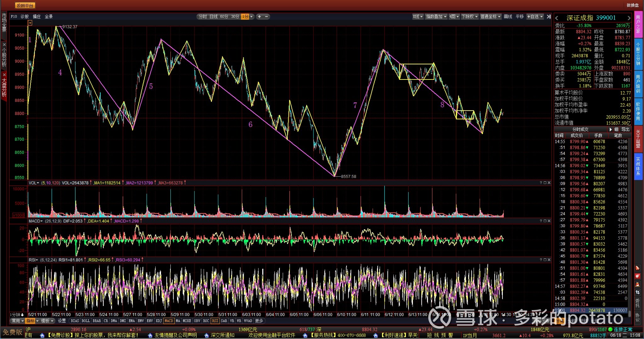Screen dimensions: 644x339
Task: Open the 全景 menu item
Action: tap(49, 17)
